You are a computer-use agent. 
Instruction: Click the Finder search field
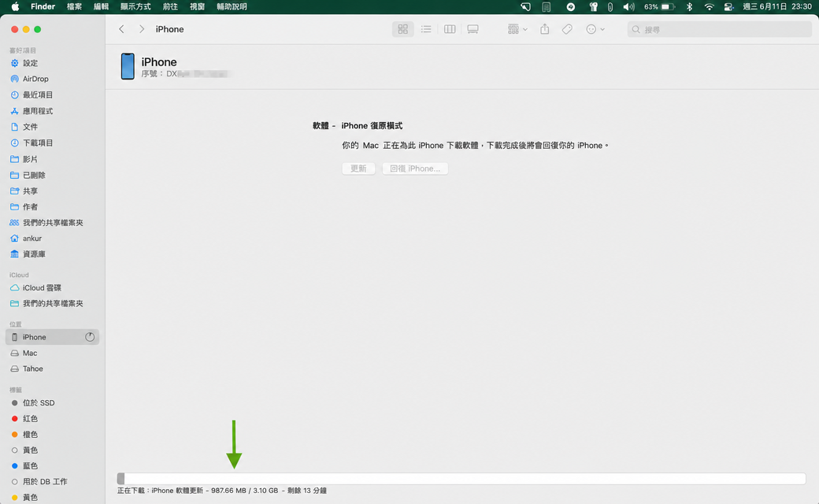click(x=719, y=30)
